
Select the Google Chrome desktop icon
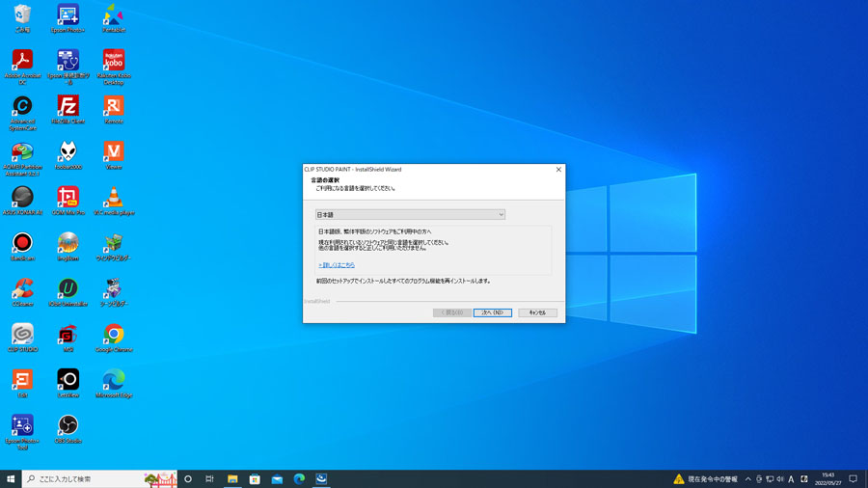[x=114, y=338]
